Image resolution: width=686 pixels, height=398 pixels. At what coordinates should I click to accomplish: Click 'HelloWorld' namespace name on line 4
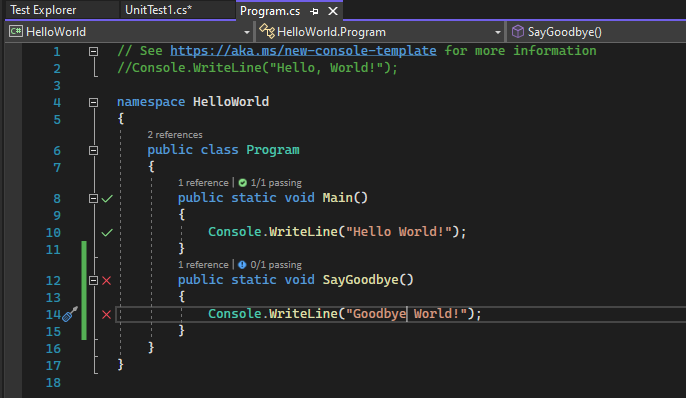coord(231,102)
